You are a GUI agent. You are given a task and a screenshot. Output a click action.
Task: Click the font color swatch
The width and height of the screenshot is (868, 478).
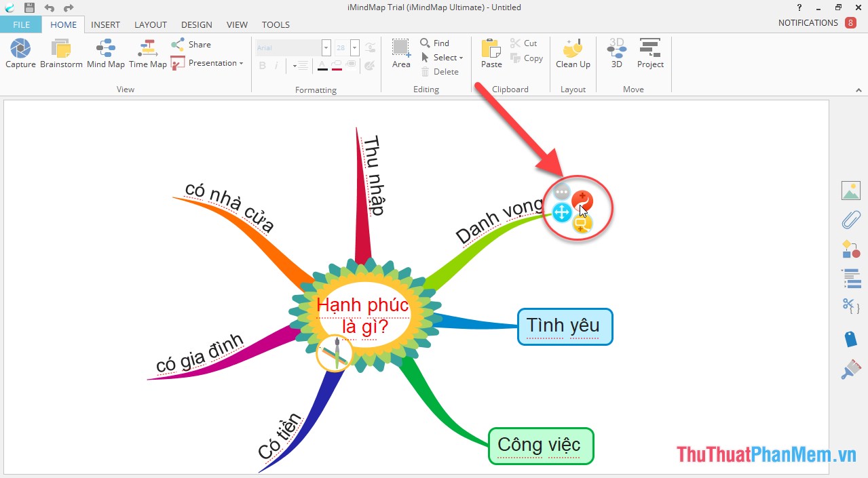click(x=324, y=66)
